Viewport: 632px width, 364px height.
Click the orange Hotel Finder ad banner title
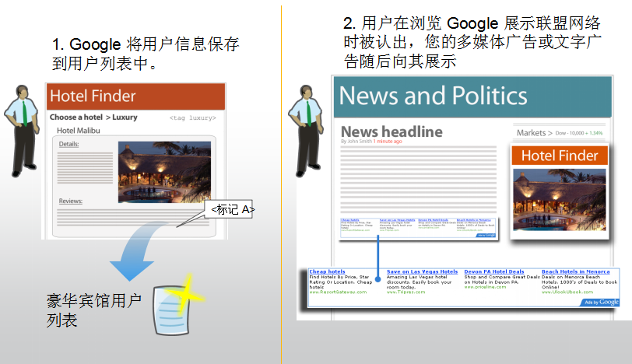click(560, 156)
